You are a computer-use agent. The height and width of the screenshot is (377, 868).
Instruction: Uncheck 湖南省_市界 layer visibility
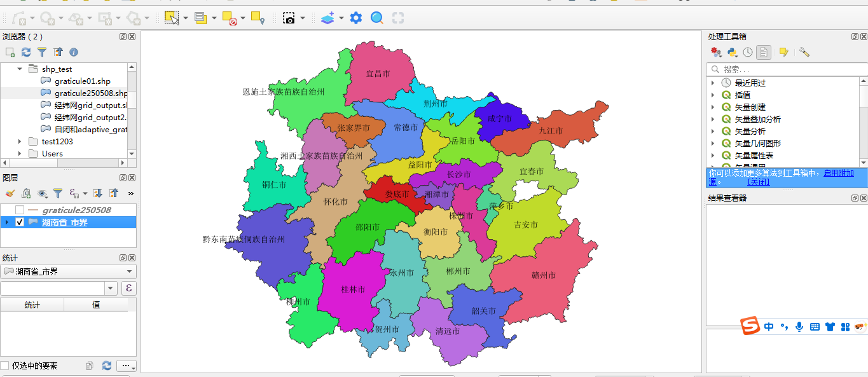(x=20, y=222)
